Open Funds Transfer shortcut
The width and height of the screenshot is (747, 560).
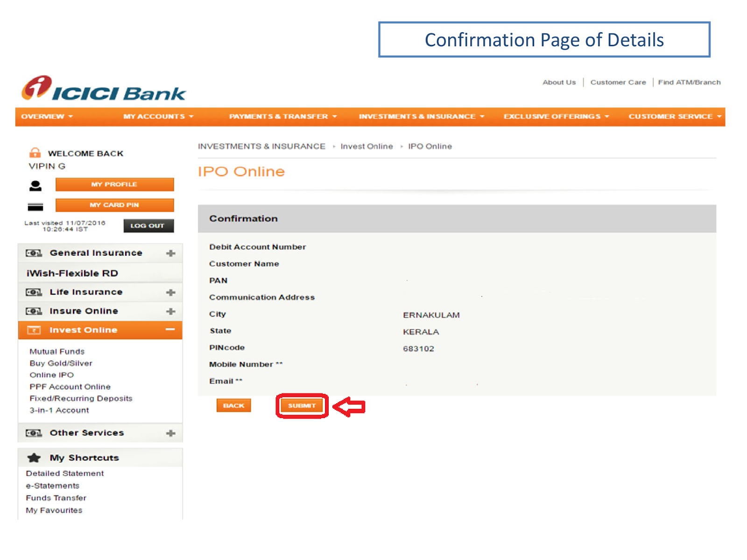[56, 498]
